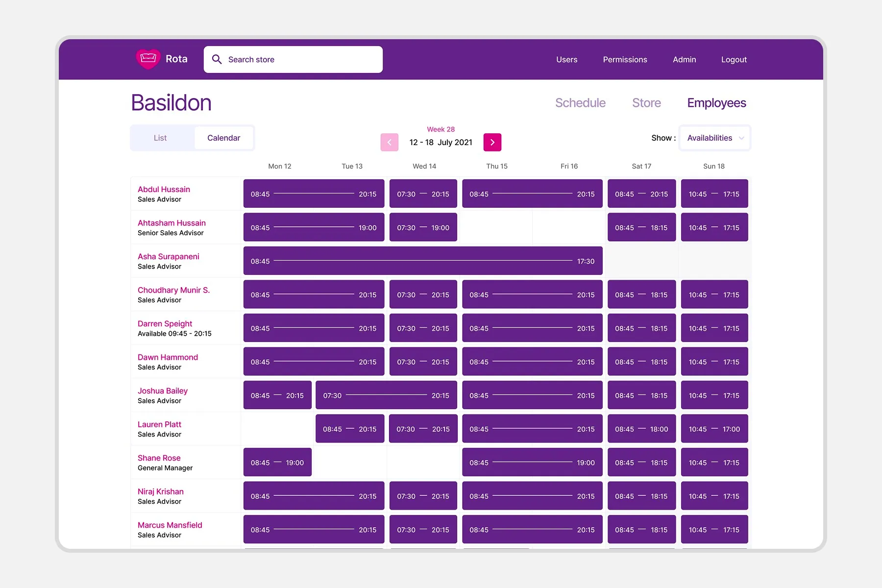The image size is (882, 588).
Task: Open Lauren Platt's employee profile
Action: [x=159, y=424]
